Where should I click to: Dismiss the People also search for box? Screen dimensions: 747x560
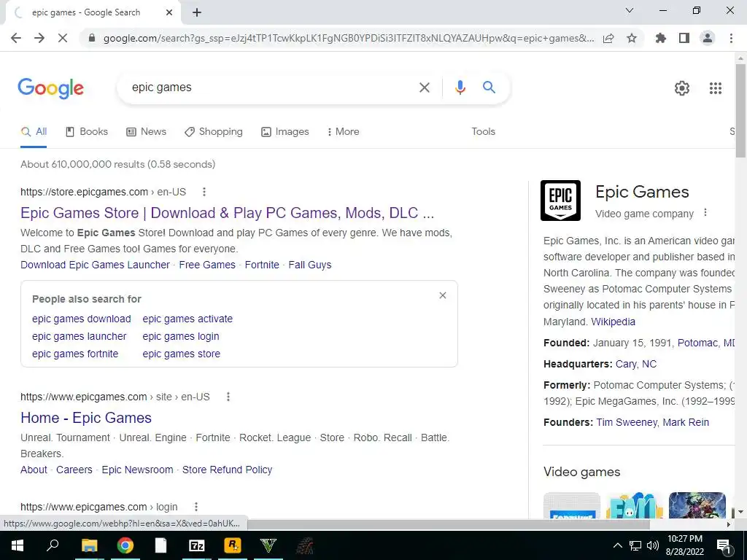click(x=443, y=296)
